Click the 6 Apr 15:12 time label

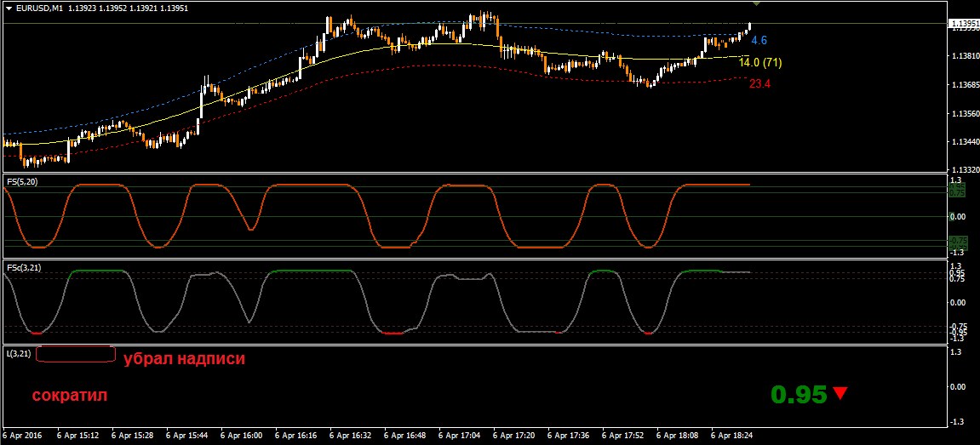click(77, 435)
